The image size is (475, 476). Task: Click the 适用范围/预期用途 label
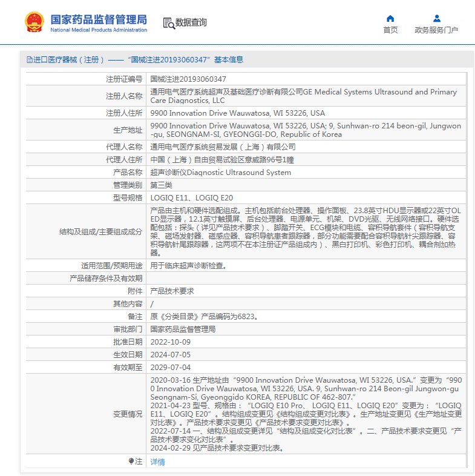[x=111, y=266]
